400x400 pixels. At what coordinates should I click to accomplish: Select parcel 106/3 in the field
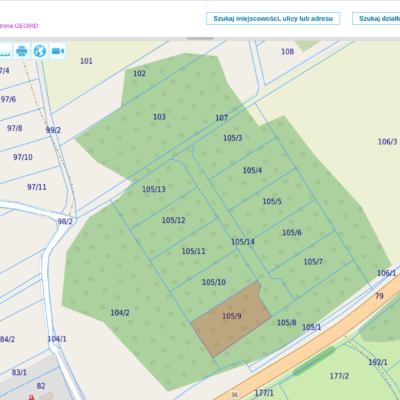[x=387, y=142]
